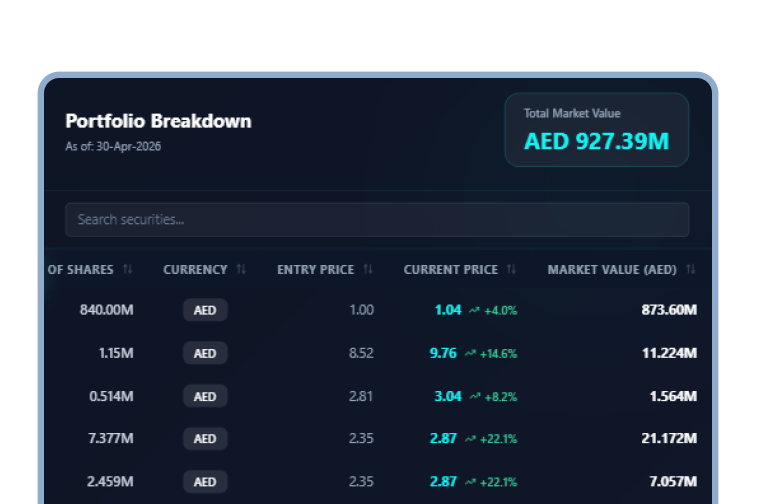Click current price 1.04
The image size is (758, 504).
(x=448, y=310)
